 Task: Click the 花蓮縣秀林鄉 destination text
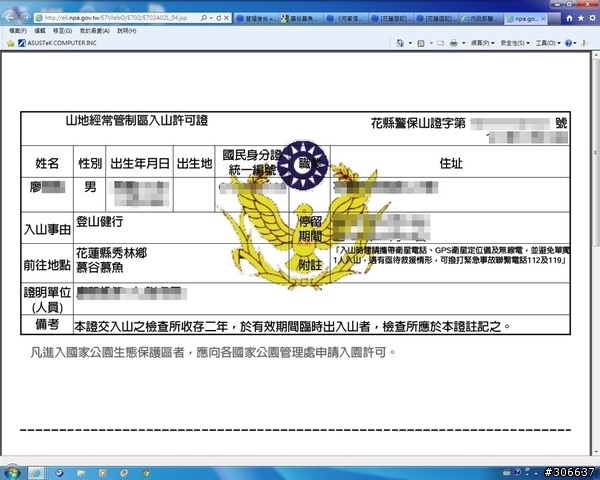(x=111, y=253)
